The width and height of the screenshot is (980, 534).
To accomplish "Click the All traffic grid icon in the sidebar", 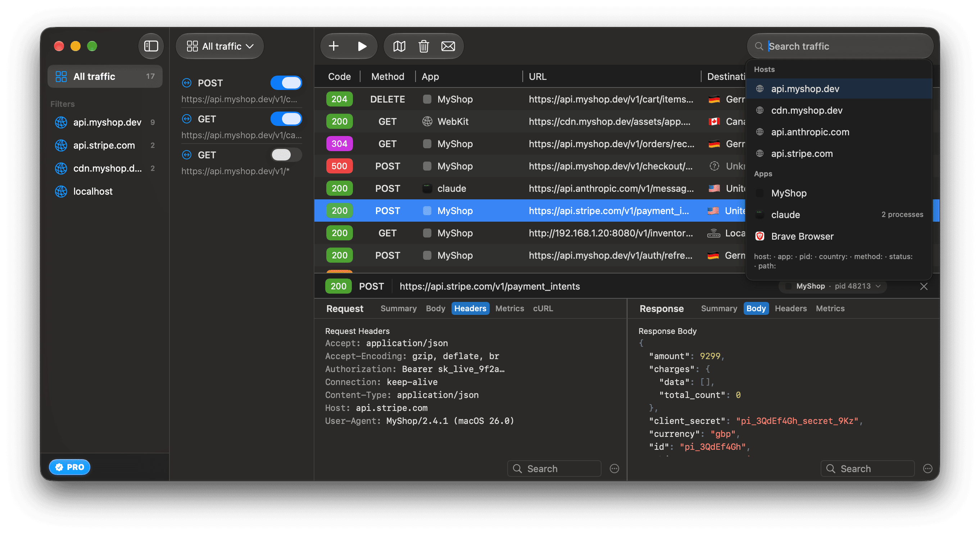I will pos(61,76).
